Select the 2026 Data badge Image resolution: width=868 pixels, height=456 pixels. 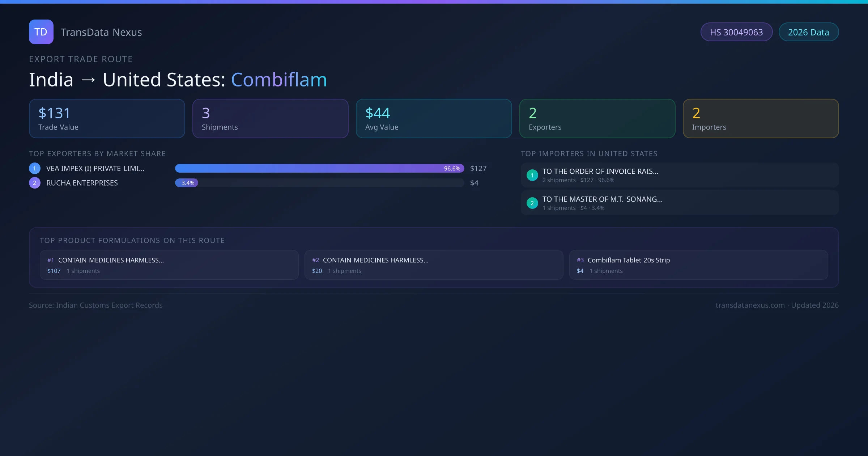808,32
